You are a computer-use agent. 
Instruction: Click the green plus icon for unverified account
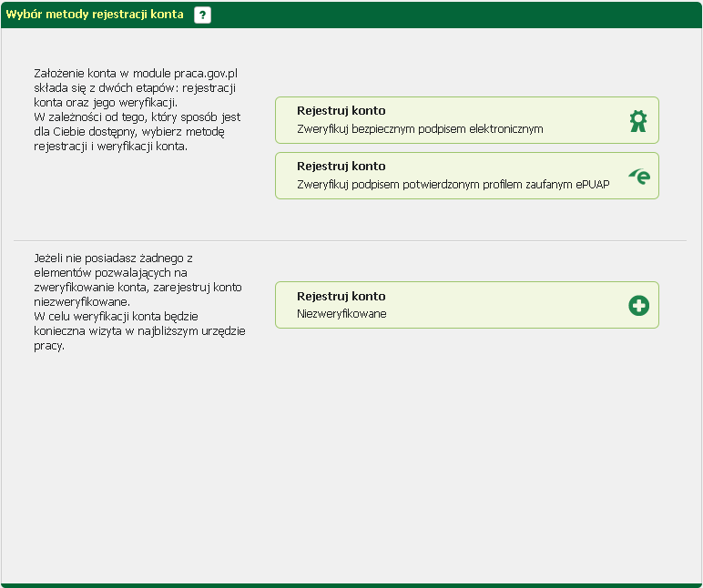tap(639, 305)
